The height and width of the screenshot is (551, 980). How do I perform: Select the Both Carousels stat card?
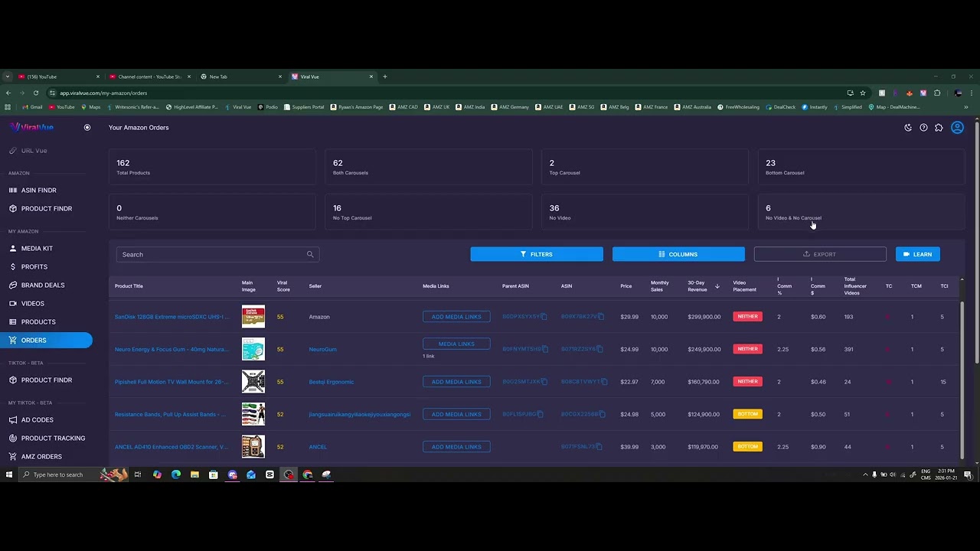[428, 167]
